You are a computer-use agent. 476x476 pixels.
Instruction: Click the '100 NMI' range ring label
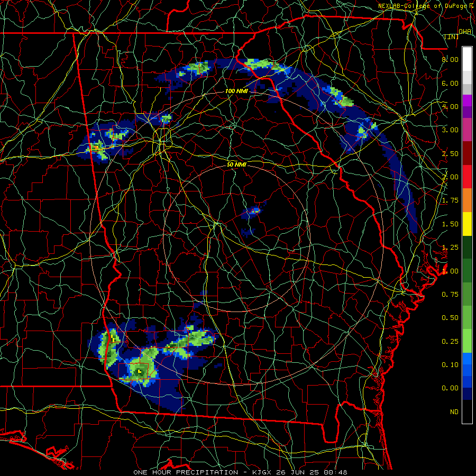[x=236, y=91]
